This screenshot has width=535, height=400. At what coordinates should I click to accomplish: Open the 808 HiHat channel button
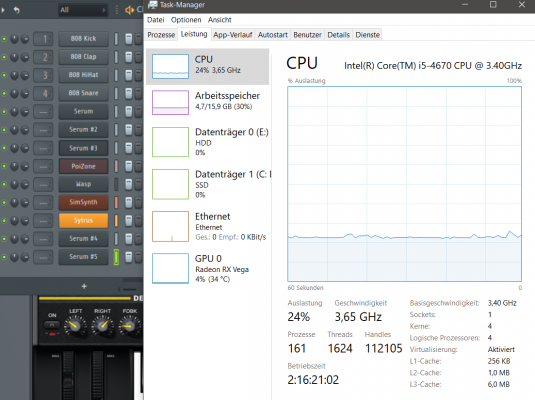83,75
